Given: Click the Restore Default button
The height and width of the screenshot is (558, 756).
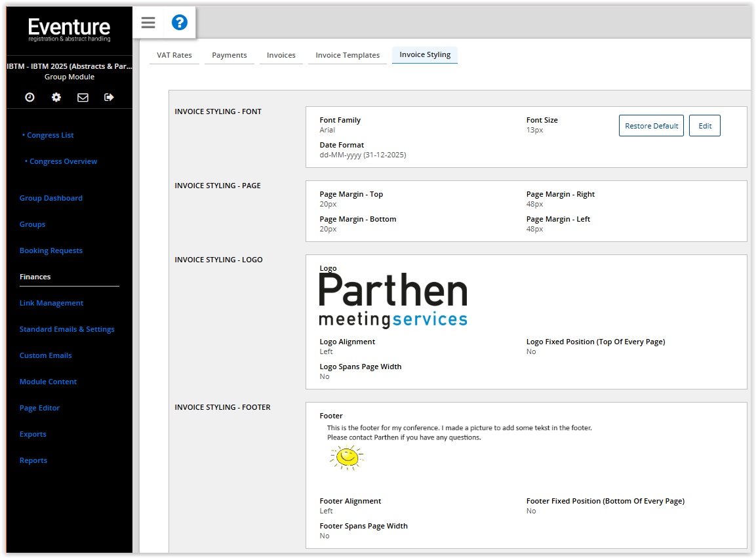Looking at the screenshot, I should pyautogui.click(x=651, y=126).
